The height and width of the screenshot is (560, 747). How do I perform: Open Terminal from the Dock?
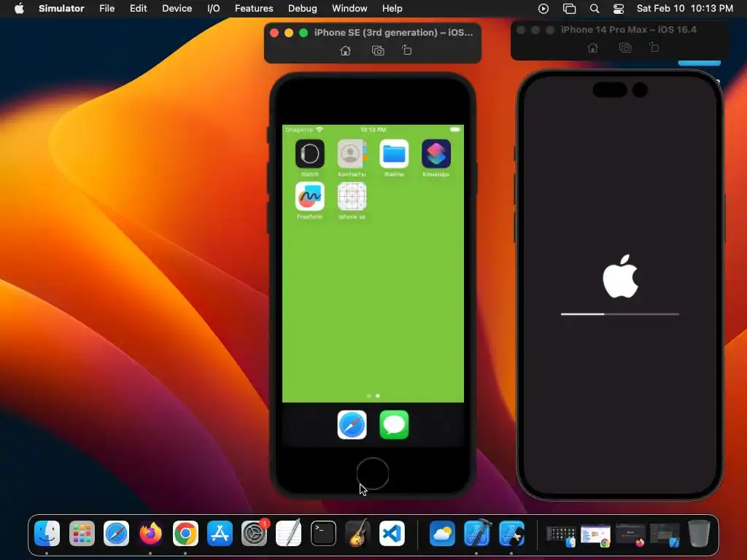[323, 533]
